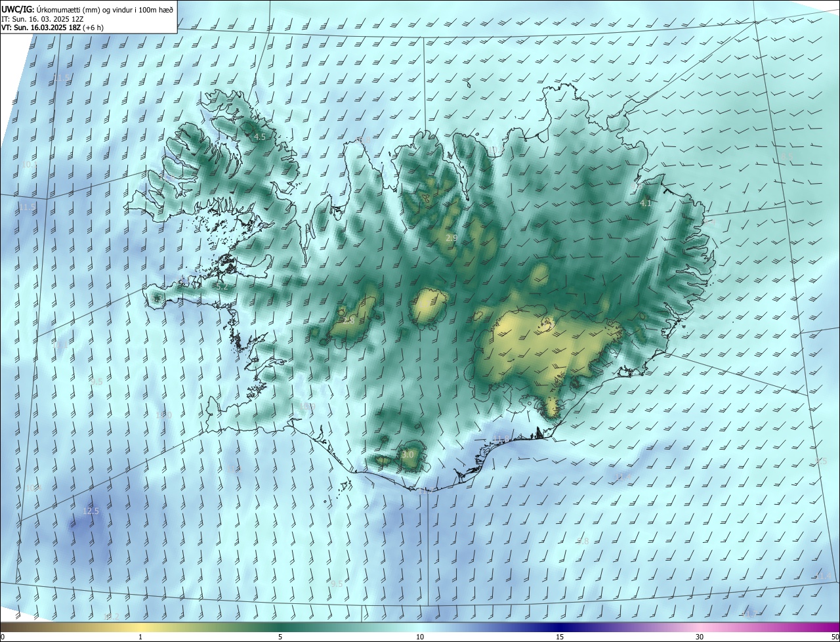
Task: Click the colour scale tick label '50'
Action: pyautogui.click(x=835, y=637)
